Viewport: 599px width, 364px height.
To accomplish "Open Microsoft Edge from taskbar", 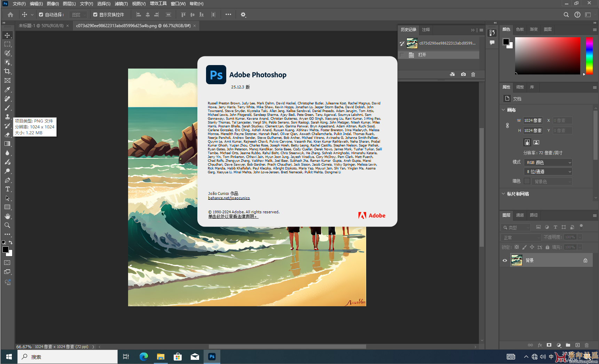I will [144, 357].
